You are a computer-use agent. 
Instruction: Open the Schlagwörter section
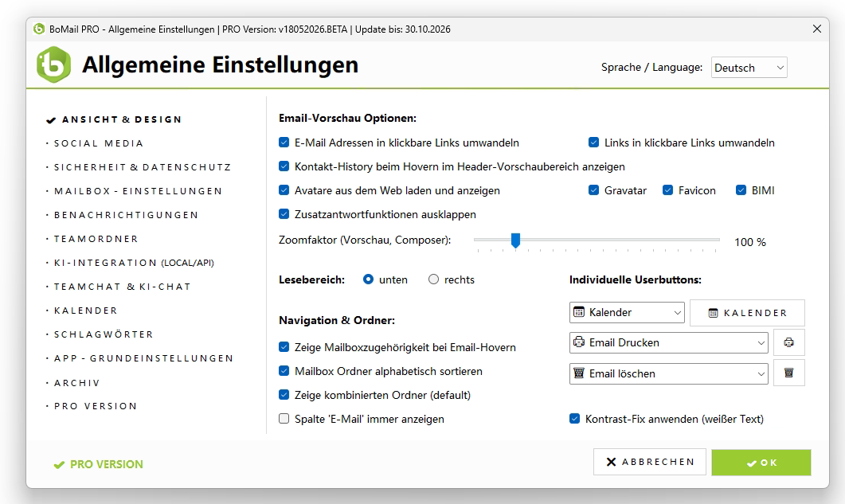104,334
